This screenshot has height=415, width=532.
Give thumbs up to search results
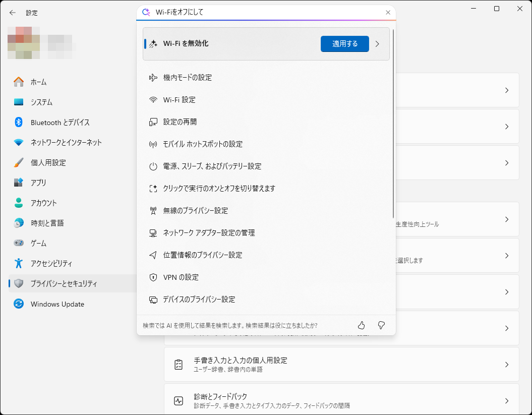click(x=361, y=325)
